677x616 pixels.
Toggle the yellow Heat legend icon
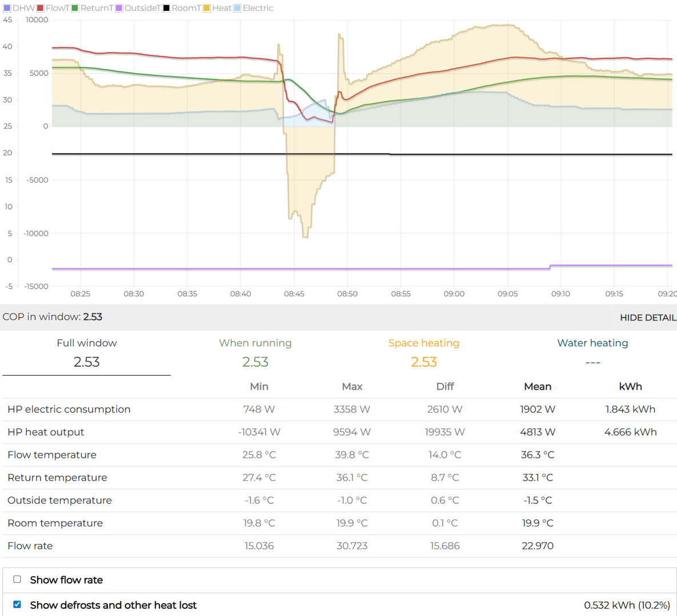[207, 8]
